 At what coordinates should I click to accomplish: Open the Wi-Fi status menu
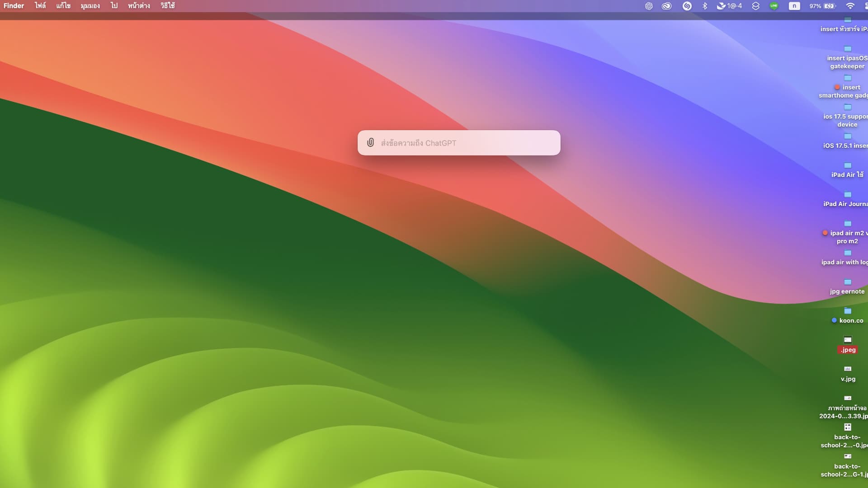click(850, 6)
